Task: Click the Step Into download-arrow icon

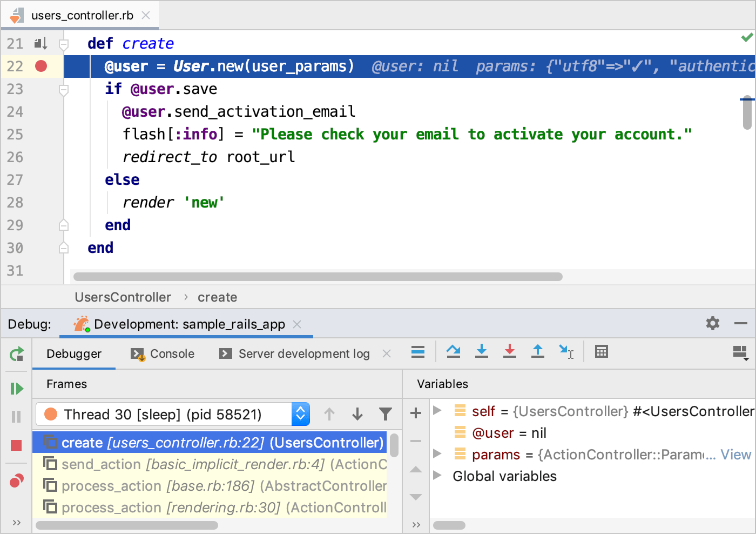Action: click(x=482, y=352)
